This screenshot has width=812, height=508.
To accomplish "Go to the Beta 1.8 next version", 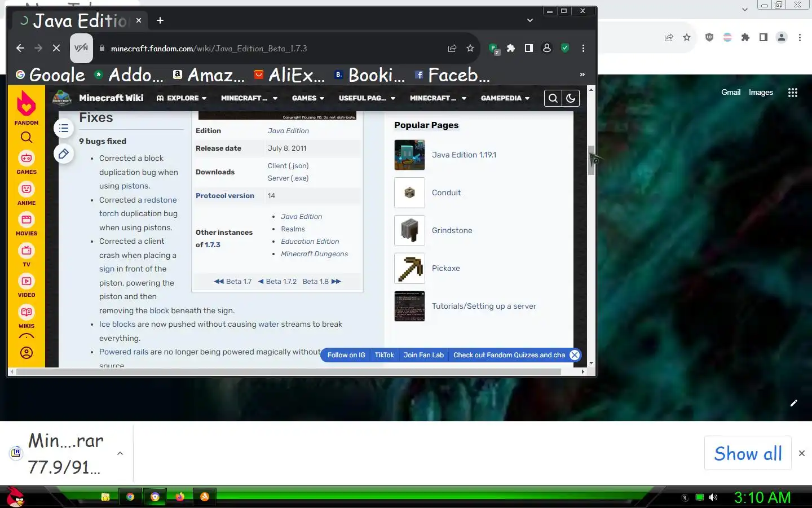I will (x=321, y=282).
